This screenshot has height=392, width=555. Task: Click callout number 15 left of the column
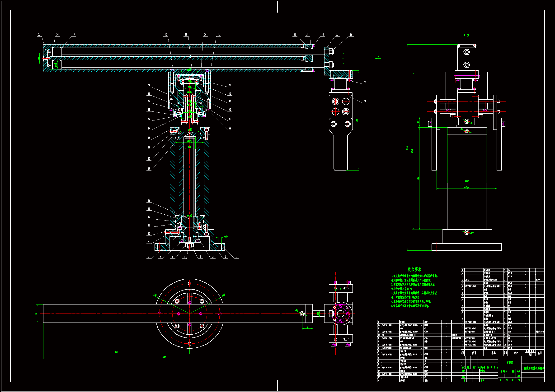149,169
